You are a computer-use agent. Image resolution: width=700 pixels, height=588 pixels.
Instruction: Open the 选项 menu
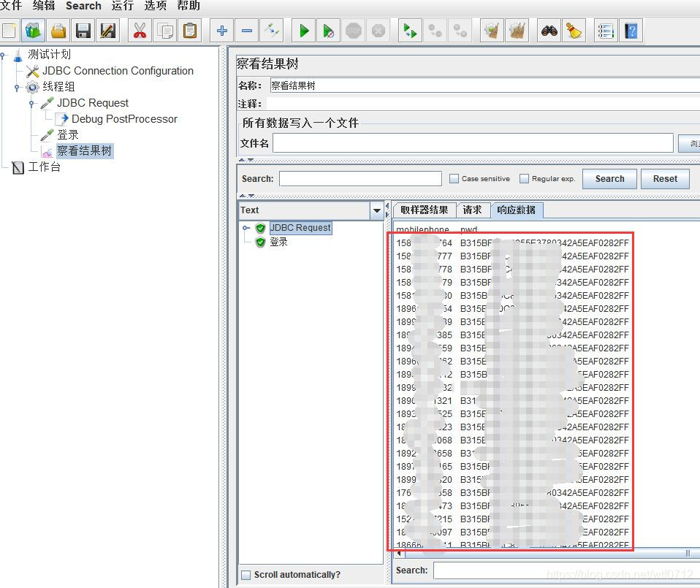pyautogui.click(x=156, y=5)
